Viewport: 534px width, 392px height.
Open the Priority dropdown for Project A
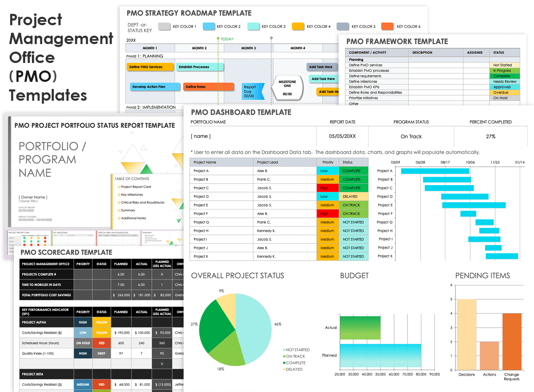click(x=328, y=171)
